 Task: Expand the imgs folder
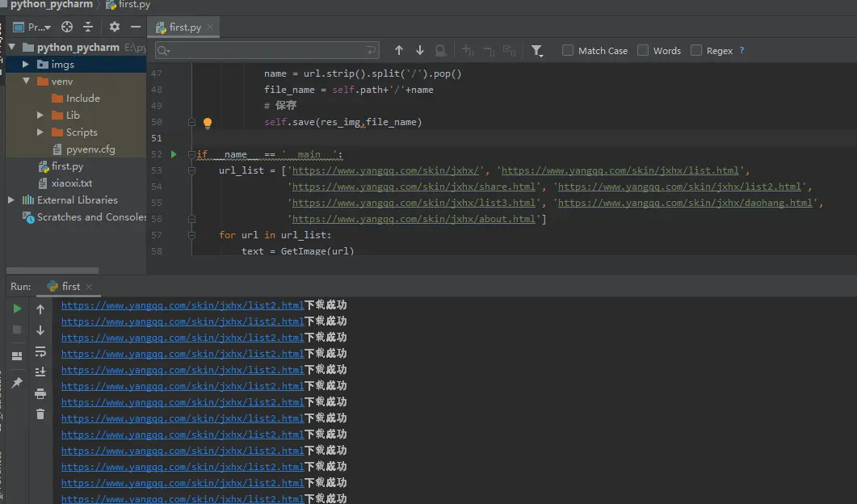pyautogui.click(x=26, y=65)
